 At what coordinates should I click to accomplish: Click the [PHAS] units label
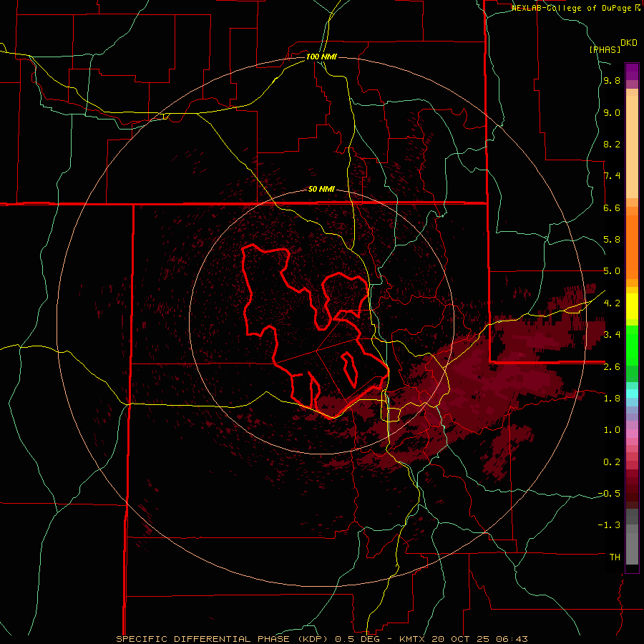tap(605, 50)
